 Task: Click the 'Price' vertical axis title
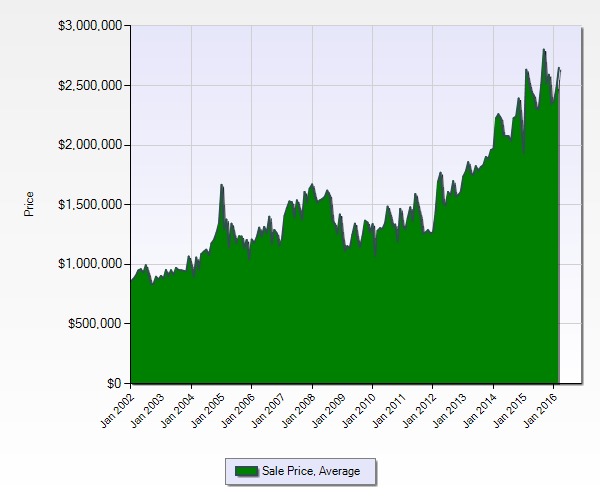[29, 204]
